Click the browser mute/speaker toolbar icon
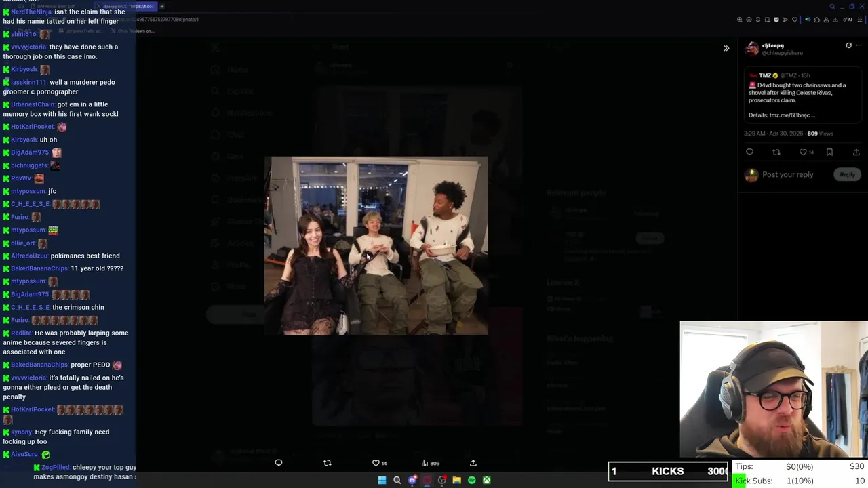 (x=808, y=20)
